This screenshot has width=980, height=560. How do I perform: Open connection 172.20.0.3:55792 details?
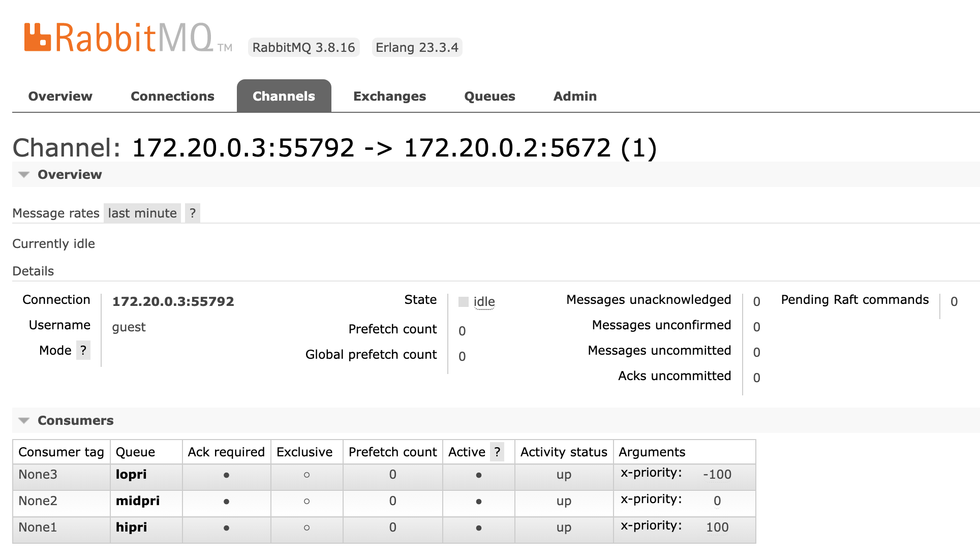173,301
